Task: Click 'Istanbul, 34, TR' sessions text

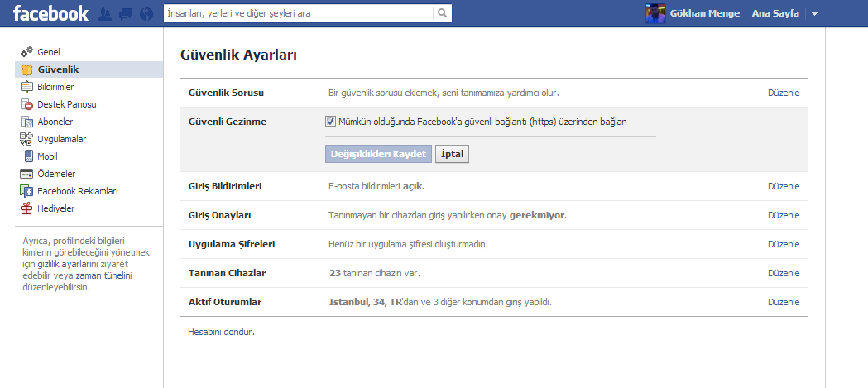Action: [366, 302]
